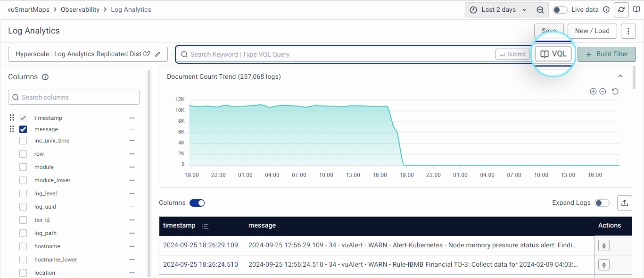Viewport: 644px width, 278px height.
Task: Click the chart zoom-out minus icon
Action: coord(603,92)
